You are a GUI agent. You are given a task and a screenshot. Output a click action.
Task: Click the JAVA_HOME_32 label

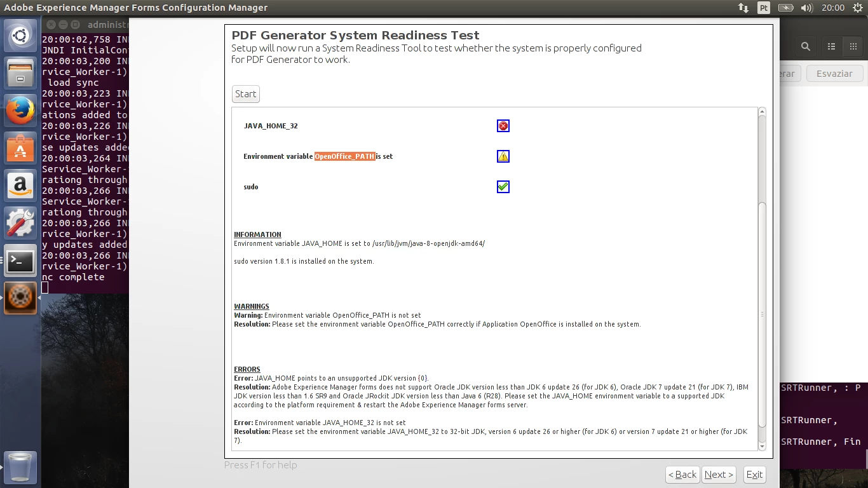[x=271, y=126]
